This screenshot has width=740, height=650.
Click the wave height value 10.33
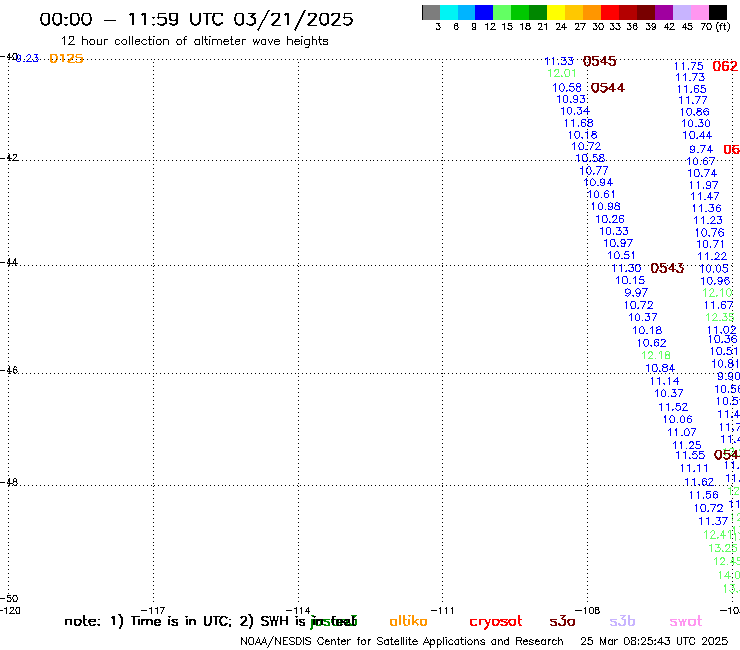tap(614, 231)
